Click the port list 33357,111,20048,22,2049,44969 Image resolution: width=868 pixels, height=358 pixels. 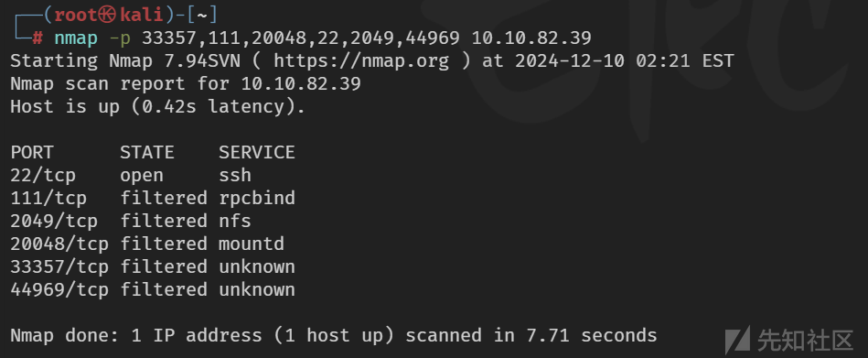point(301,38)
